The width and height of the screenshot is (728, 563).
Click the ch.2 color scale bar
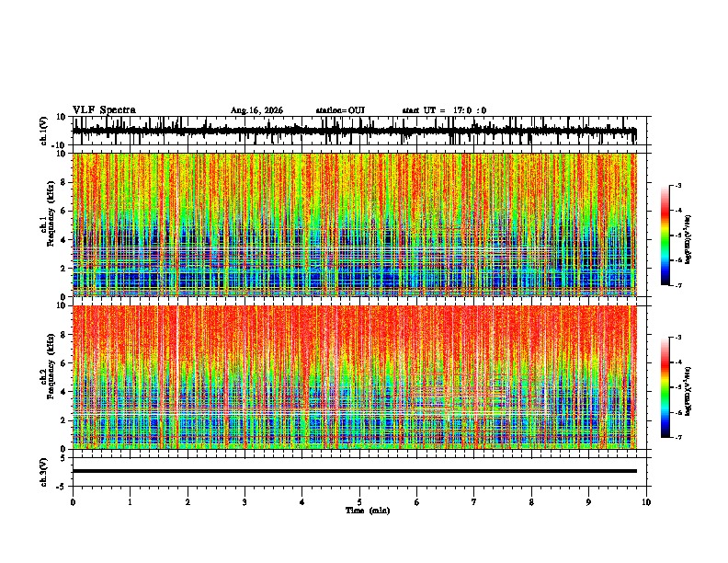point(665,387)
